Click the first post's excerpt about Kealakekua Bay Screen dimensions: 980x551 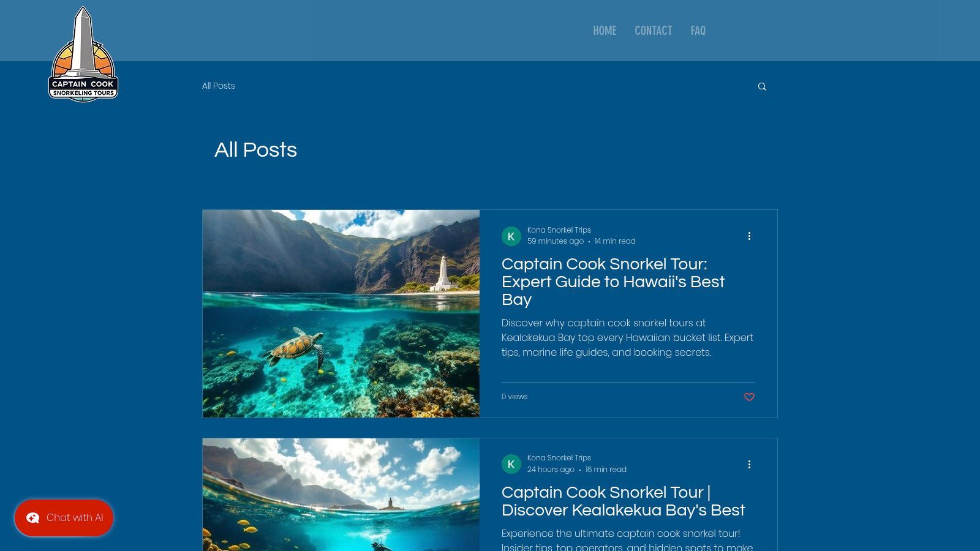pyautogui.click(x=627, y=337)
